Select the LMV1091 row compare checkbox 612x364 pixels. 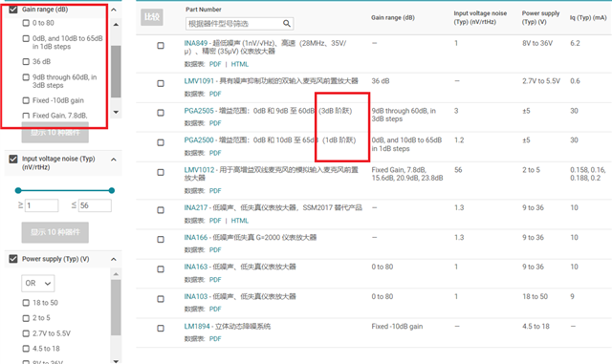[161, 83]
